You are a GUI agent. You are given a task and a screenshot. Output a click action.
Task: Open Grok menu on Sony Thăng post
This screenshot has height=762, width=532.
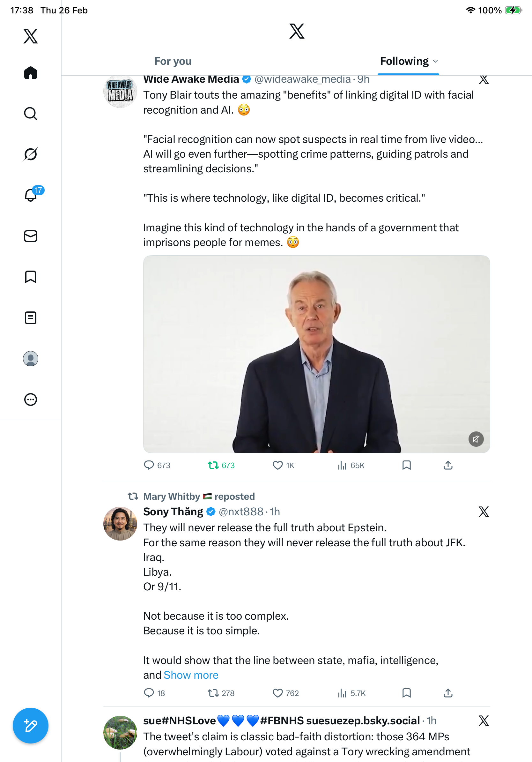pos(484,512)
